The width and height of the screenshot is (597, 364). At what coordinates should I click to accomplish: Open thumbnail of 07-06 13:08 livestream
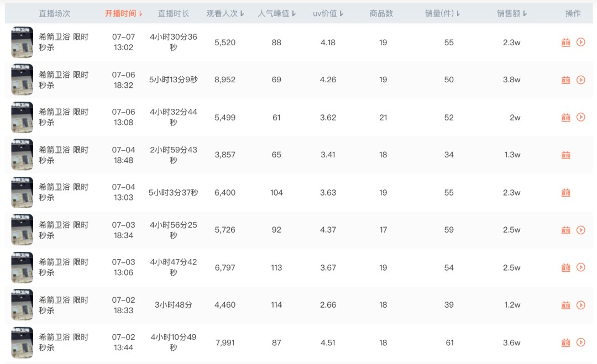22,117
